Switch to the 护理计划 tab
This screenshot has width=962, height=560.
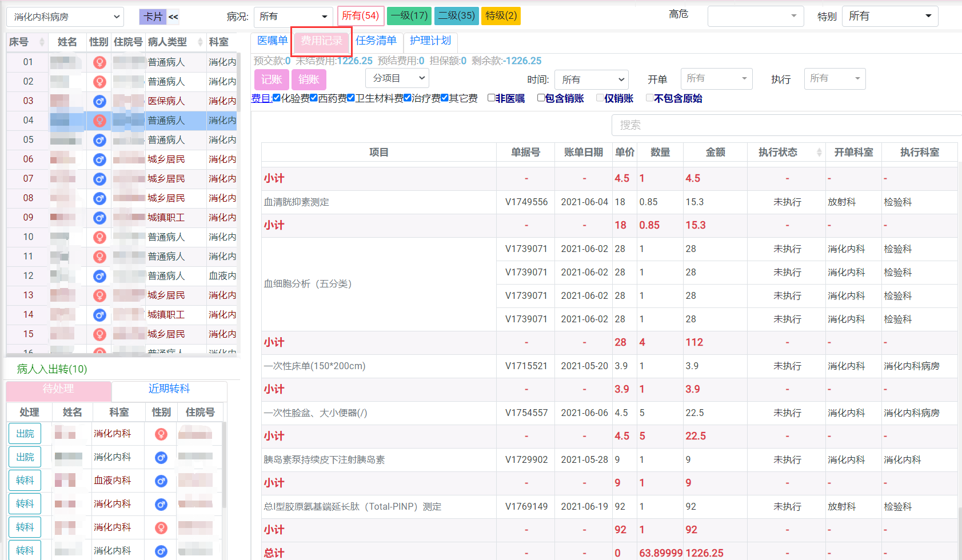coord(431,41)
